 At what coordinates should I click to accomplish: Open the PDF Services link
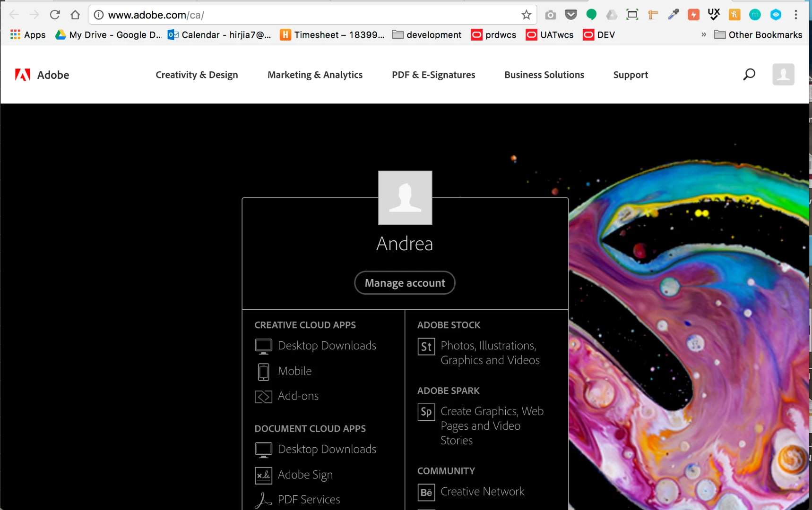pyautogui.click(x=309, y=499)
